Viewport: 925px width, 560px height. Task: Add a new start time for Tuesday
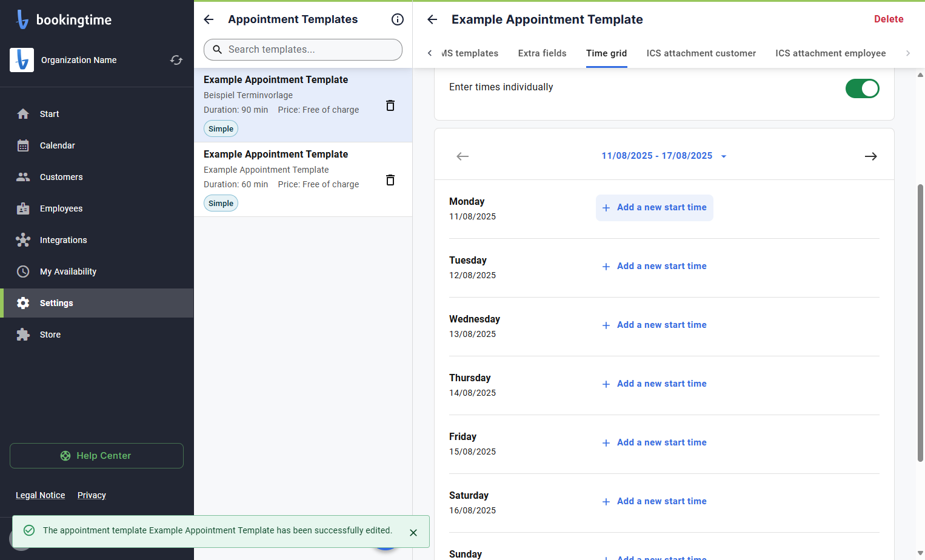click(x=655, y=267)
